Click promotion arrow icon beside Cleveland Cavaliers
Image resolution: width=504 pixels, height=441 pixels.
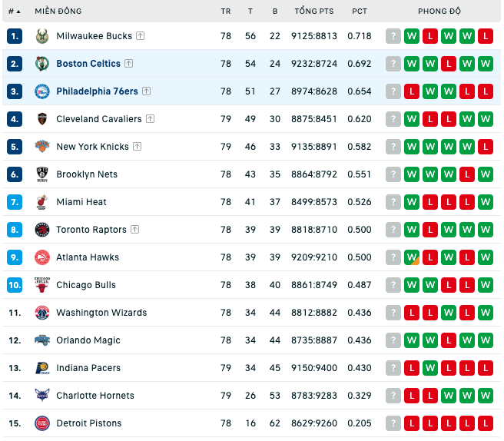(150, 119)
